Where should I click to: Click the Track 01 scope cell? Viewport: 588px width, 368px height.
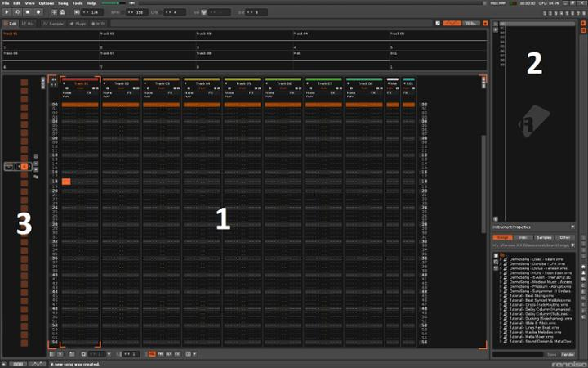51,40
